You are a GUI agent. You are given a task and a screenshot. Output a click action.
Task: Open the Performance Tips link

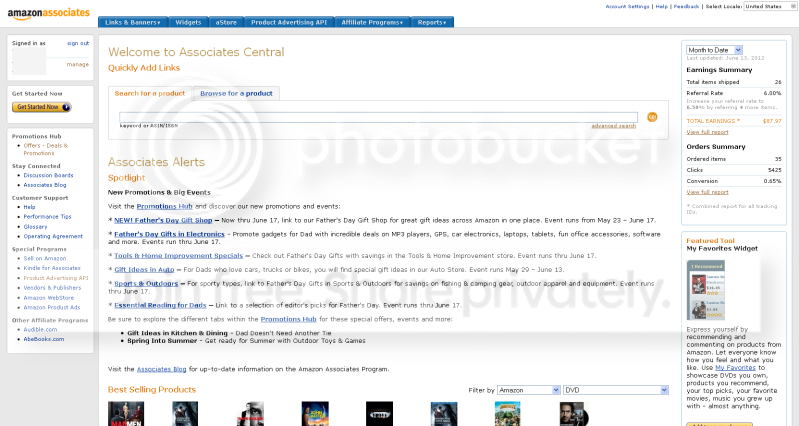(x=47, y=217)
